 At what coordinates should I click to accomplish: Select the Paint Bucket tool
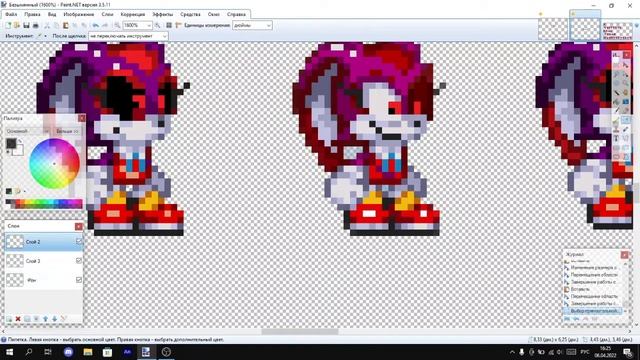(x=616, y=101)
